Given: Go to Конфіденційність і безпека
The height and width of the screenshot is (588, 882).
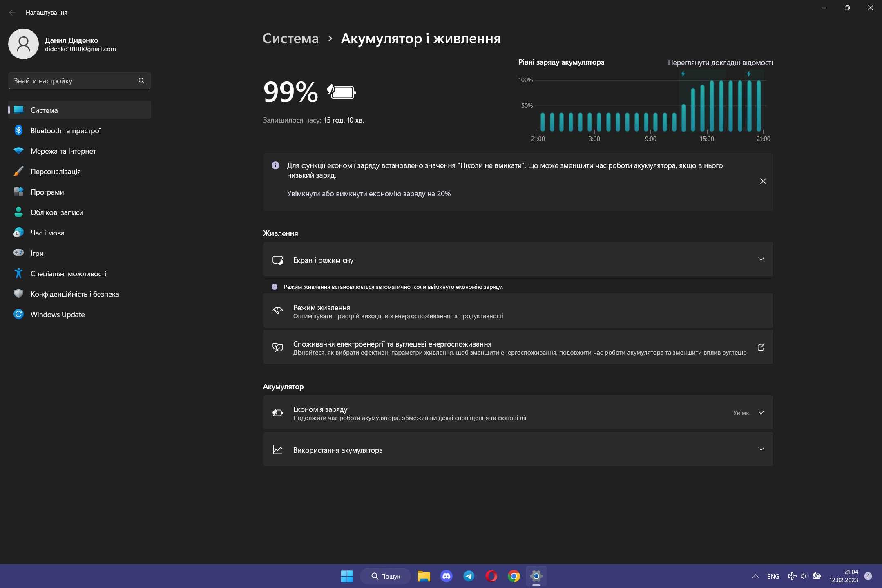Looking at the screenshot, I should coord(80,294).
